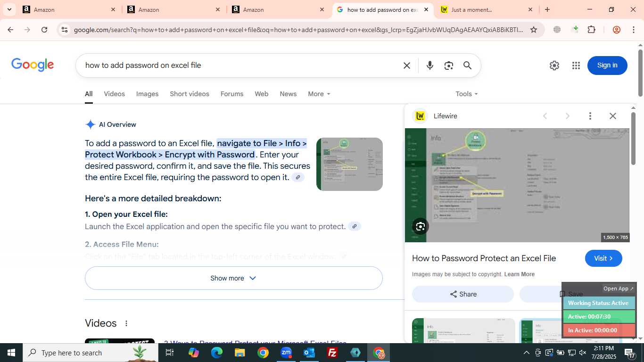The image size is (644, 362).
Task: Bookmark this page with the star
Action: [534, 30]
